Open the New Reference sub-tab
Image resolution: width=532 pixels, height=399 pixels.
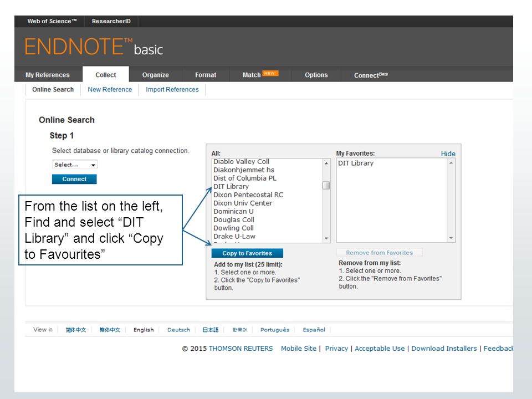tap(110, 90)
